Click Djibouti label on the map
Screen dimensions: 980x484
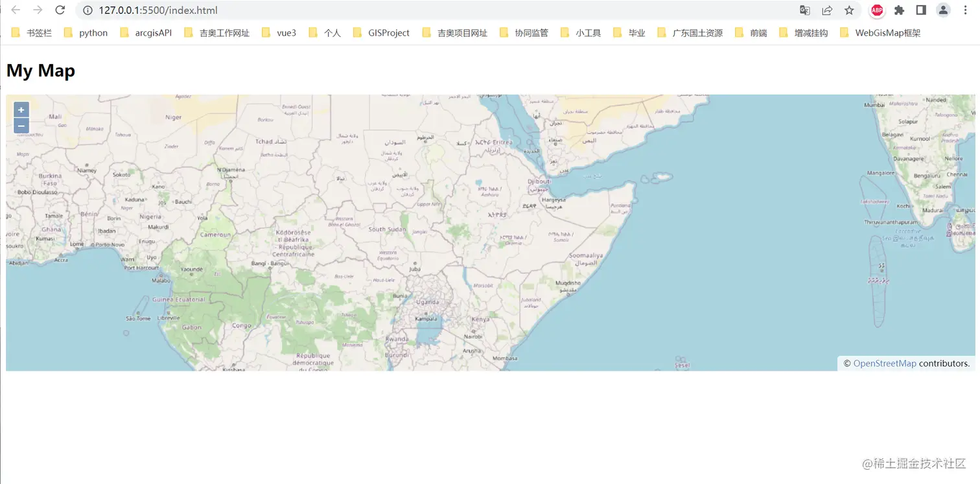click(539, 182)
